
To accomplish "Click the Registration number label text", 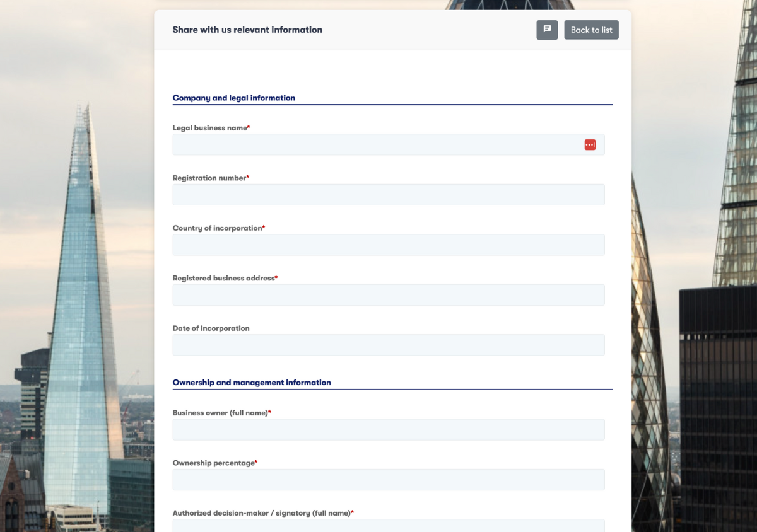I will (x=209, y=178).
